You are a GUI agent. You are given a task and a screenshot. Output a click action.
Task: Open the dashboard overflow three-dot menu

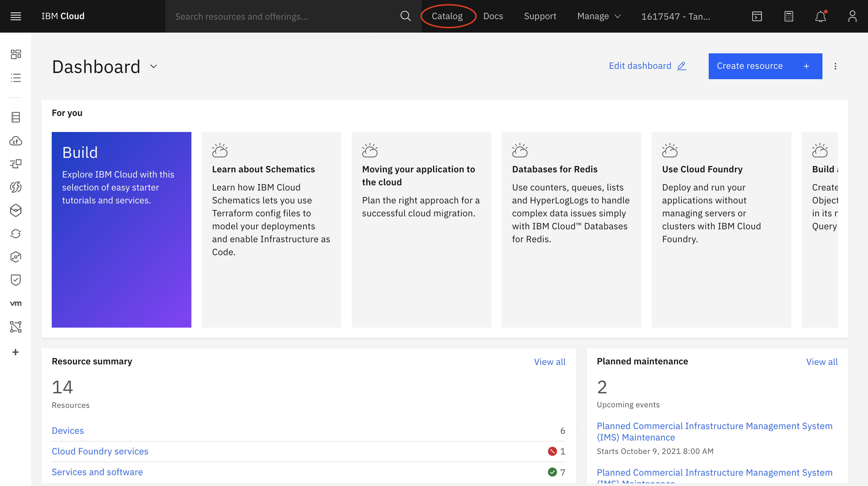coord(835,66)
